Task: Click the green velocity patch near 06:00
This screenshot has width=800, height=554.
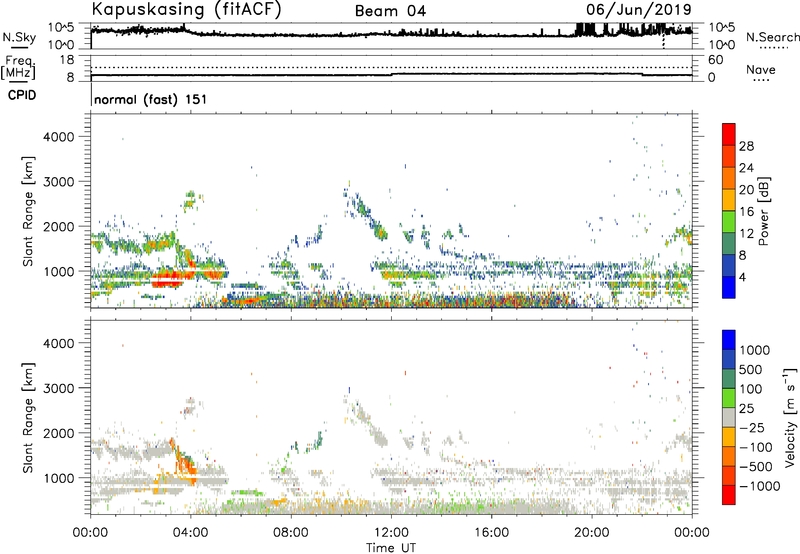Action: pyautogui.click(x=247, y=493)
